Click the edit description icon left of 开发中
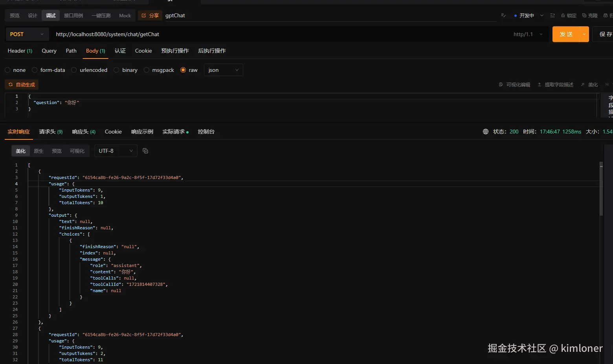The height and width of the screenshot is (364, 613). pos(503,15)
